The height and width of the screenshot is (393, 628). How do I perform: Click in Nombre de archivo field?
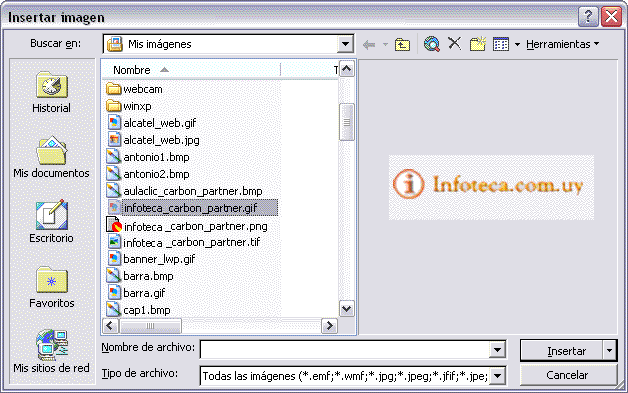coord(345,351)
